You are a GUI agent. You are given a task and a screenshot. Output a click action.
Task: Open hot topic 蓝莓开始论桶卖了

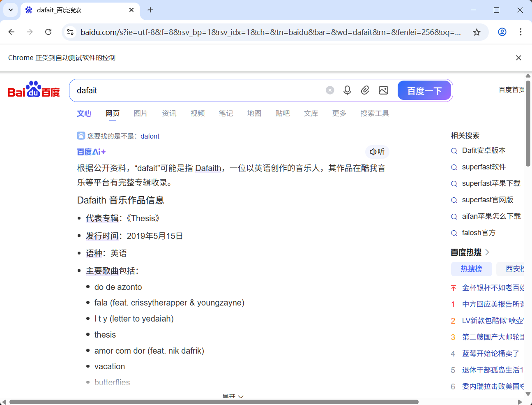(x=491, y=354)
